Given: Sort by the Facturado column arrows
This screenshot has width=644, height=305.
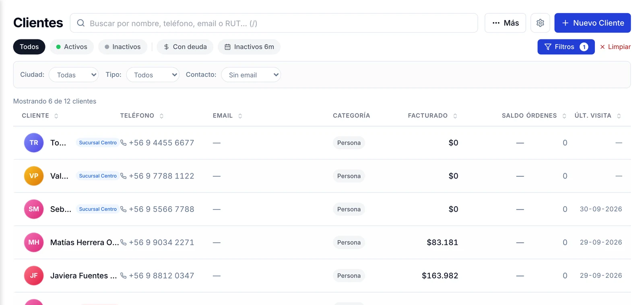Looking at the screenshot, I should coord(455,116).
